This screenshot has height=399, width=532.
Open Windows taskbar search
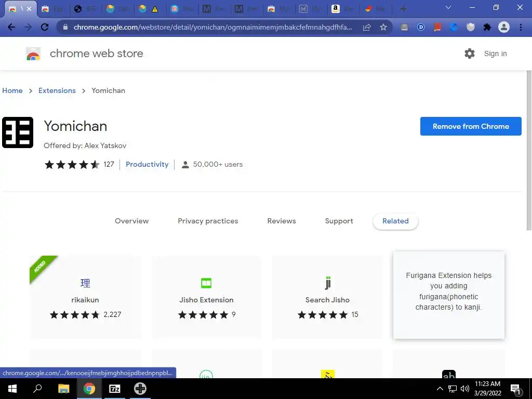pos(37,389)
